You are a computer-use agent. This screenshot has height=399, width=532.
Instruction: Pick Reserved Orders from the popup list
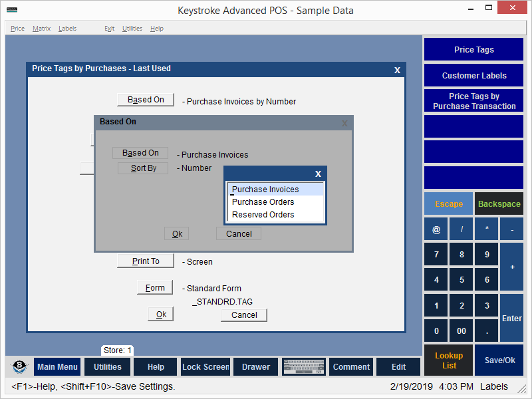click(x=275, y=215)
